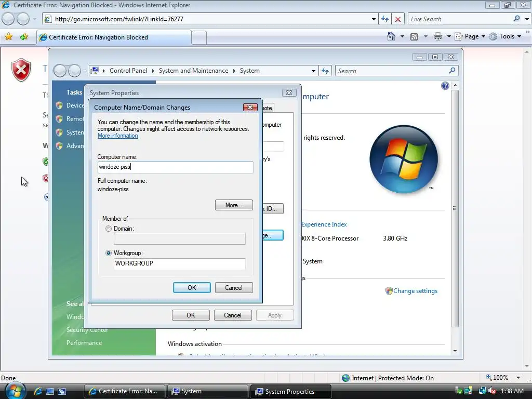532x399 pixels.
Task: Open the System window address dropdown arrow
Action: coord(313,71)
